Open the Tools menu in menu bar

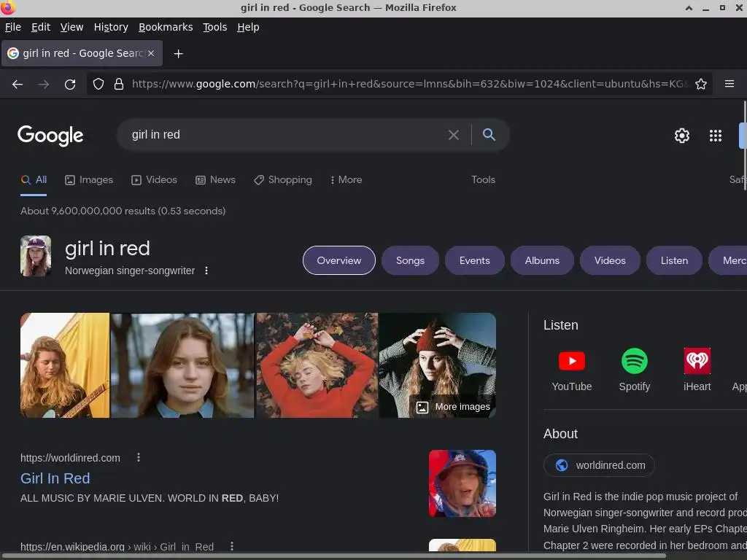click(215, 27)
